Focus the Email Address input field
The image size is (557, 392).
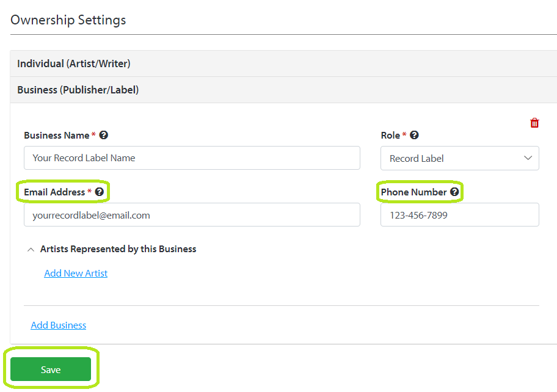pos(192,214)
